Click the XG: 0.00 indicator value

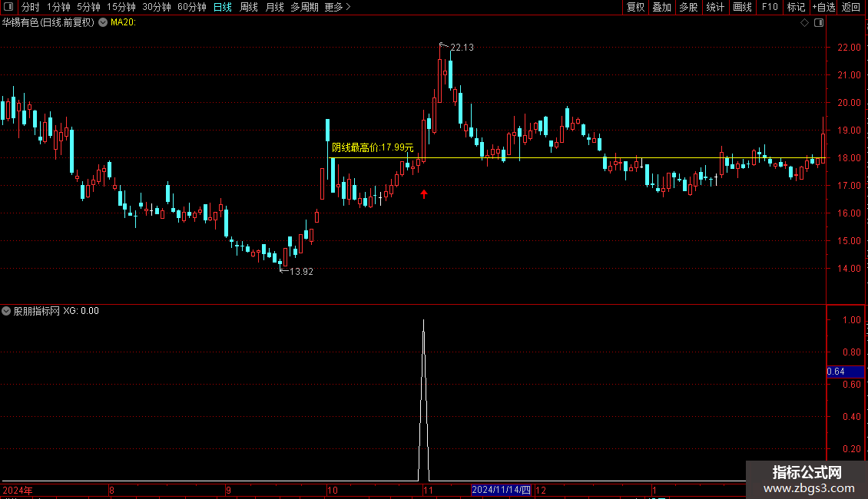coord(81,311)
